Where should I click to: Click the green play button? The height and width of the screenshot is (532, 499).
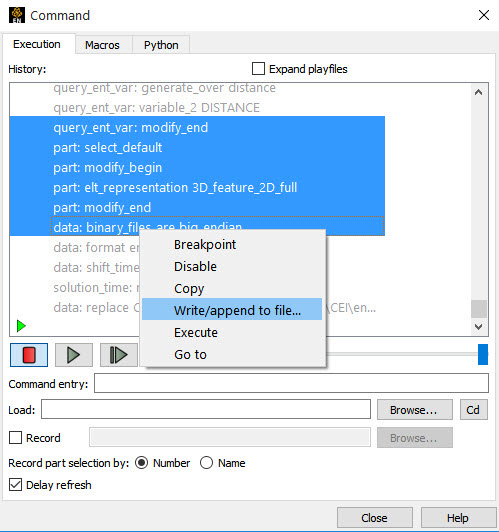74,355
